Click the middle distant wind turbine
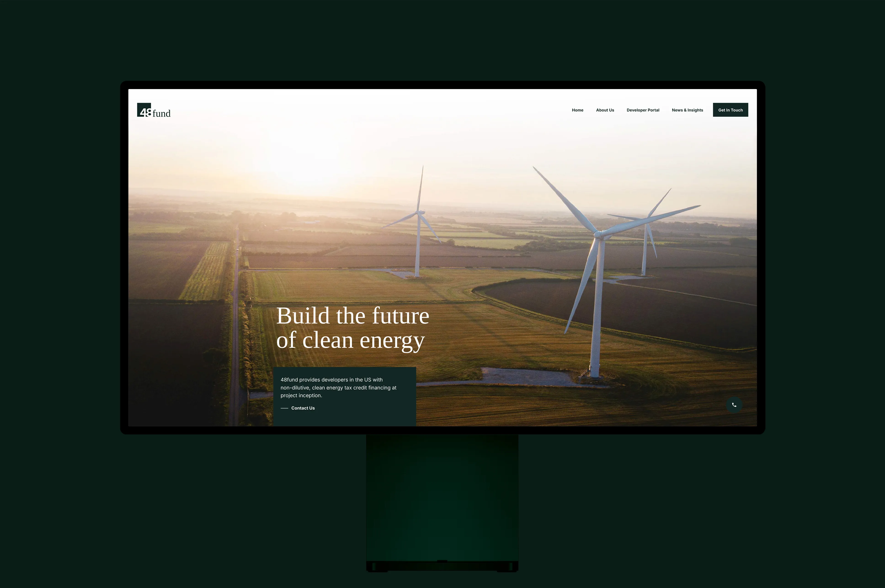The height and width of the screenshot is (588, 885). (x=418, y=244)
